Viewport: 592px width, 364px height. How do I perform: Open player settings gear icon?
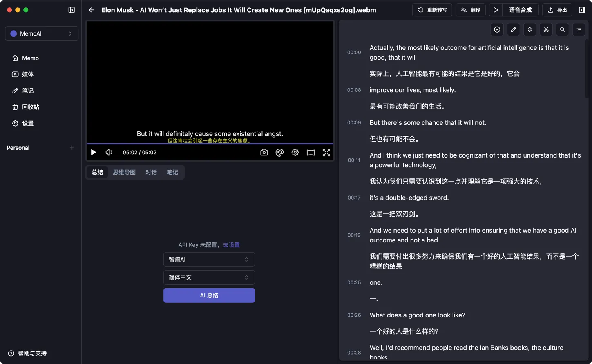295,152
